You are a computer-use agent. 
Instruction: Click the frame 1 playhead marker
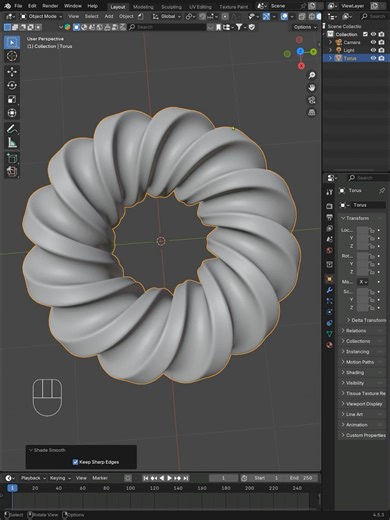pyautogui.click(x=12, y=488)
